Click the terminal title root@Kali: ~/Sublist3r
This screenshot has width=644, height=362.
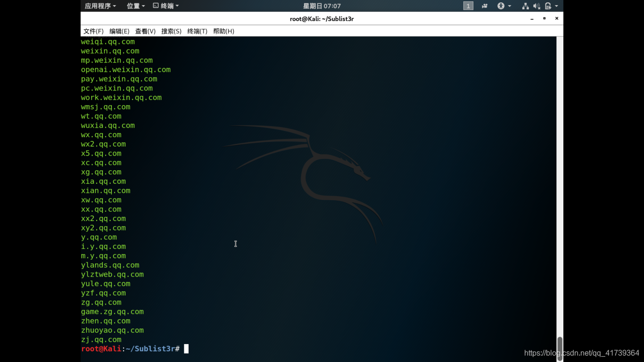(x=322, y=19)
